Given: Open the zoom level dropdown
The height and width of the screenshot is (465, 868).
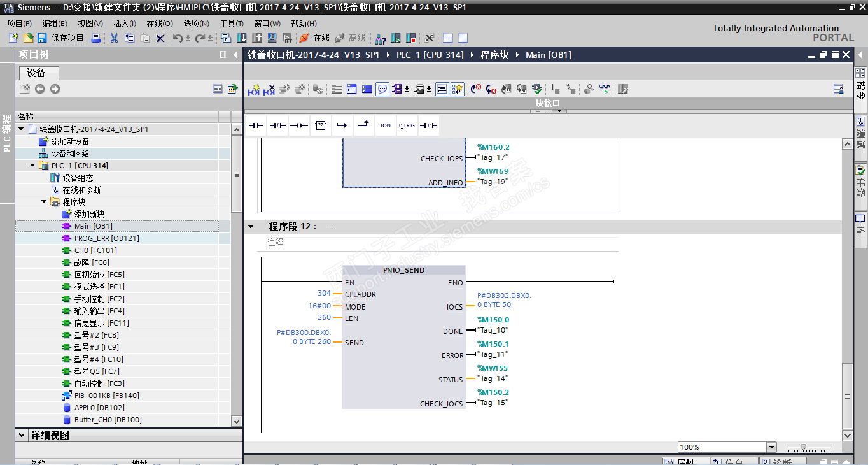Looking at the screenshot, I should click(771, 447).
